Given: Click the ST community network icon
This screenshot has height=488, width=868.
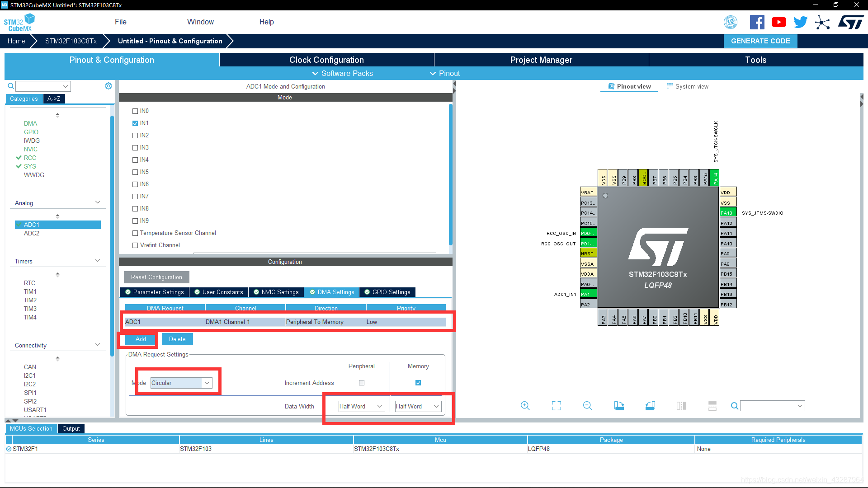Looking at the screenshot, I should 822,22.
